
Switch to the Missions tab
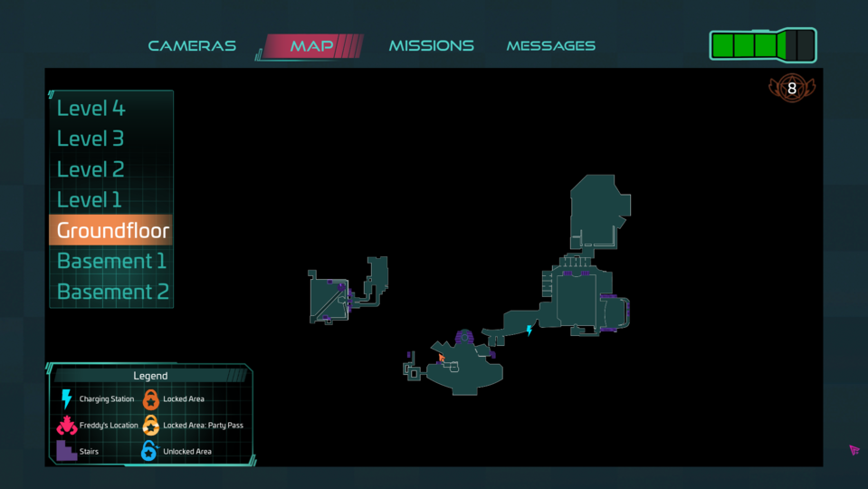[431, 45]
